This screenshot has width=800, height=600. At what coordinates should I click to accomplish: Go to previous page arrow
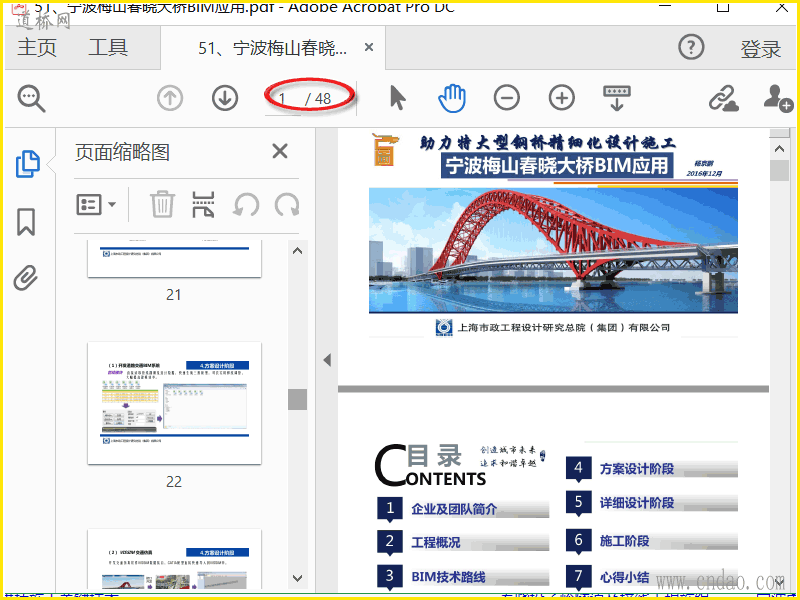click(170, 98)
